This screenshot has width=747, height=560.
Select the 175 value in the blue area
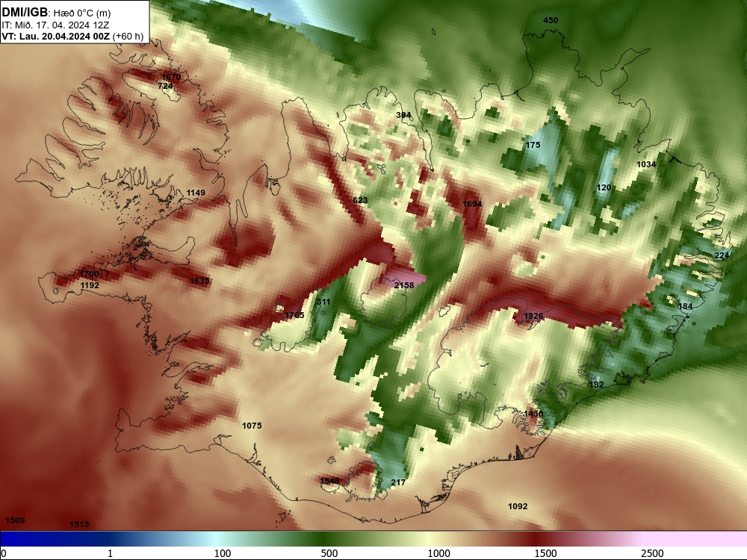pyautogui.click(x=533, y=145)
